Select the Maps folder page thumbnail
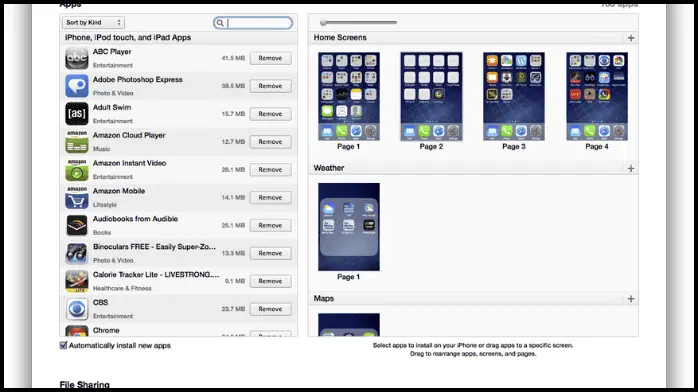The width and height of the screenshot is (698, 392). [349, 325]
